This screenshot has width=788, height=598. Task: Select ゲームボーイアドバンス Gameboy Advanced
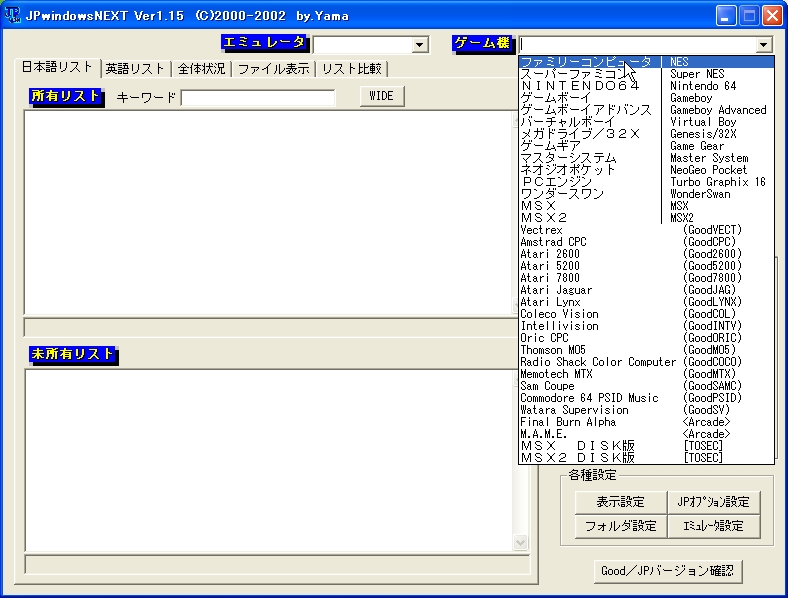coord(646,110)
